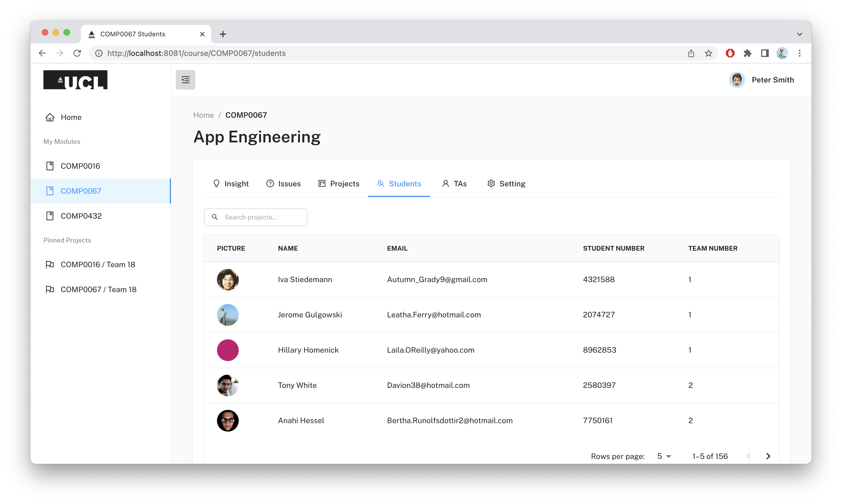The image size is (842, 504).
Task: Open Peter Smith's profile avatar
Action: click(x=737, y=80)
